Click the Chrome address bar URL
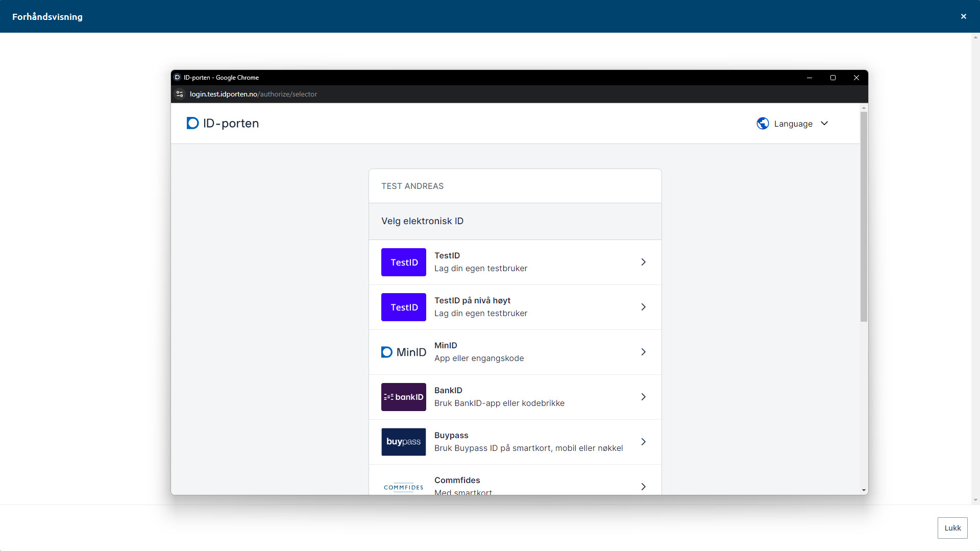 tap(253, 94)
